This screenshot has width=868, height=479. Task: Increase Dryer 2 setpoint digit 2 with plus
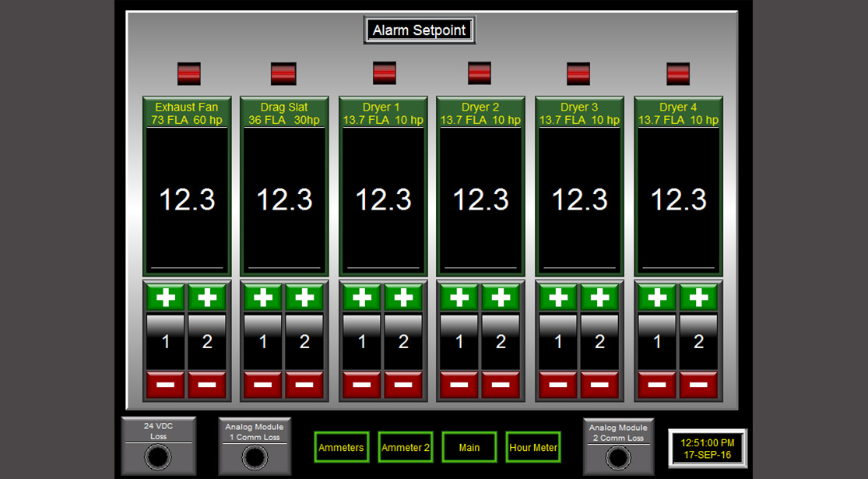coord(501,298)
